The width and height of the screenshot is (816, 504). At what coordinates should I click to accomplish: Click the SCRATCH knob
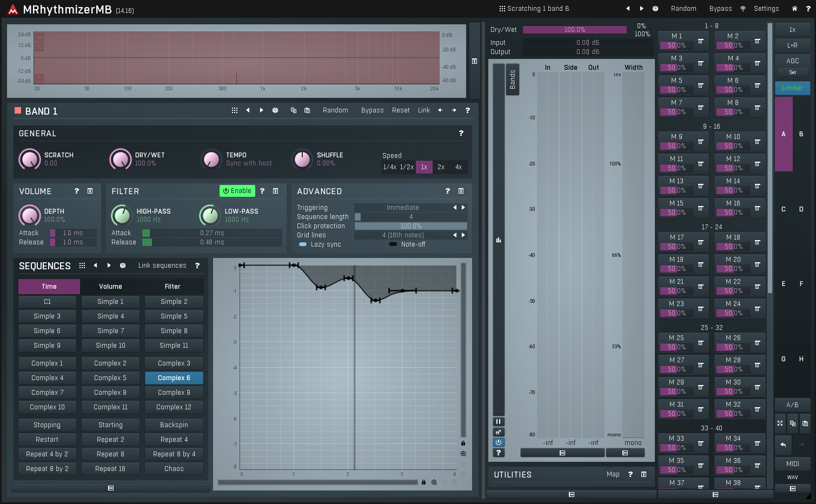30,159
